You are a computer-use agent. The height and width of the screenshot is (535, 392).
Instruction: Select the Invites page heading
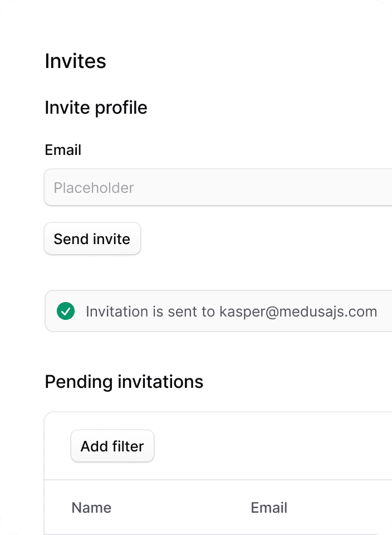75,61
